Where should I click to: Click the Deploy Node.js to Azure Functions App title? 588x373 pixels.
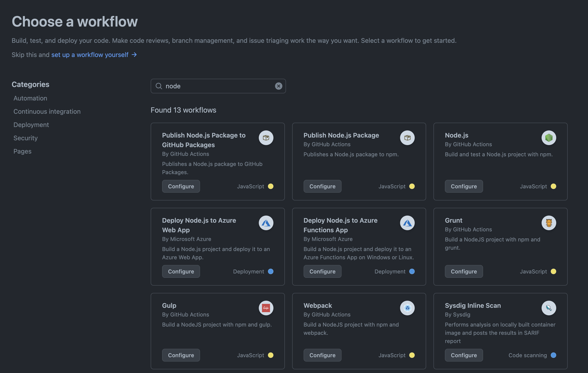pos(340,225)
